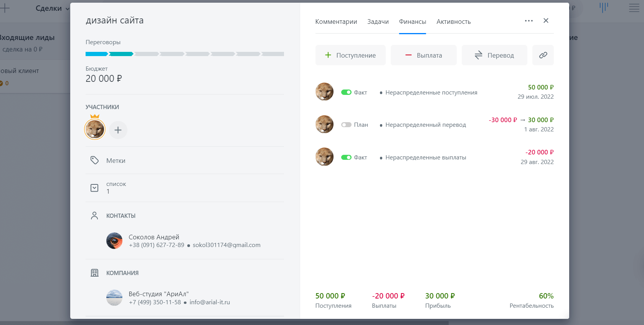Viewport: 644px width, 325px height.
Task: Click the 60% Рентабельность figure
Action: (546, 296)
